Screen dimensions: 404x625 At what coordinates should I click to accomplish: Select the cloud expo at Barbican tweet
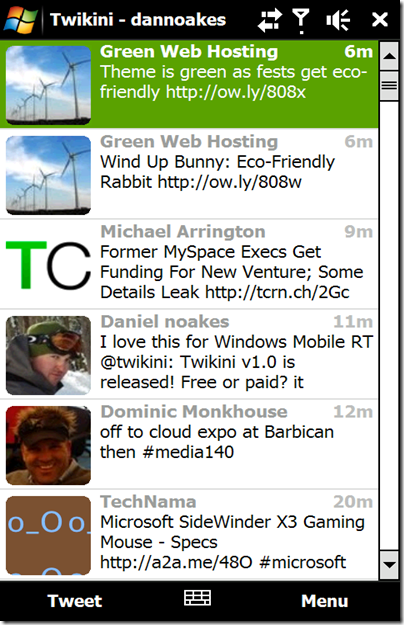pyautogui.click(x=189, y=444)
